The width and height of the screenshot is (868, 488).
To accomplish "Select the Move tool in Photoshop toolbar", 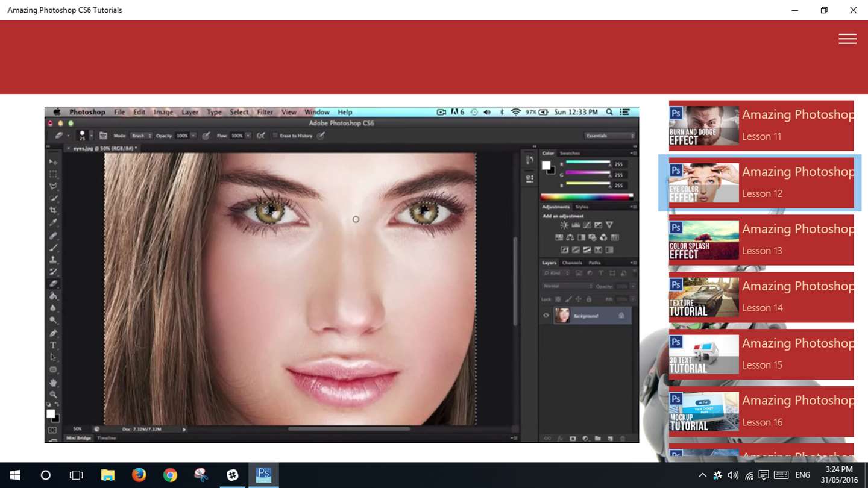I will [53, 162].
